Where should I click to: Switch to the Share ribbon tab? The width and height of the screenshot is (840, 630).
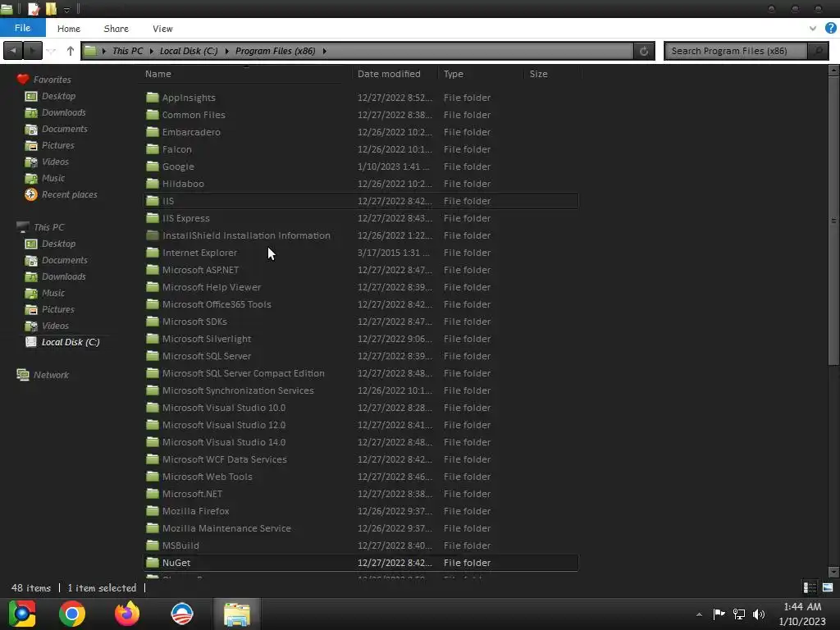(116, 29)
